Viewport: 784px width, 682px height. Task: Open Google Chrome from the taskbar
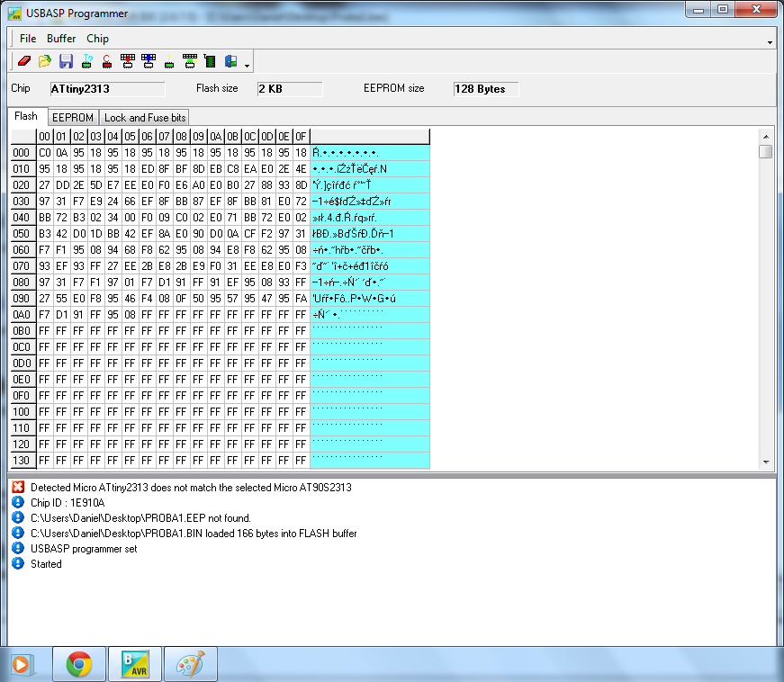pos(79,664)
